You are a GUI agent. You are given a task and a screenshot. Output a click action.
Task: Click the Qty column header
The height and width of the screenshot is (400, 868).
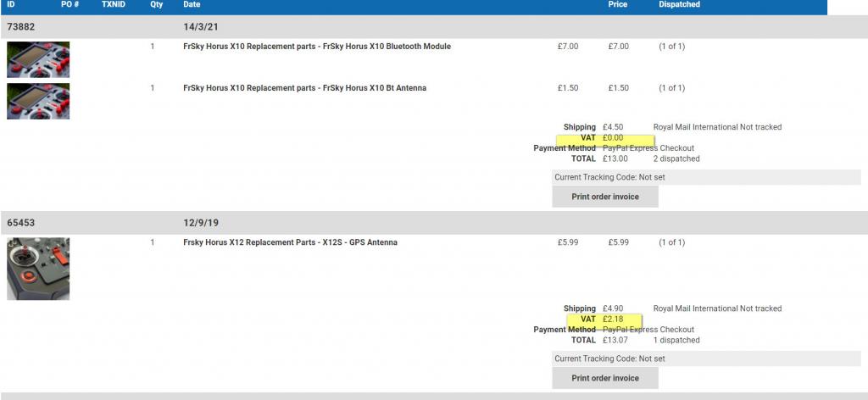pyautogui.click(x=157, y=4)
